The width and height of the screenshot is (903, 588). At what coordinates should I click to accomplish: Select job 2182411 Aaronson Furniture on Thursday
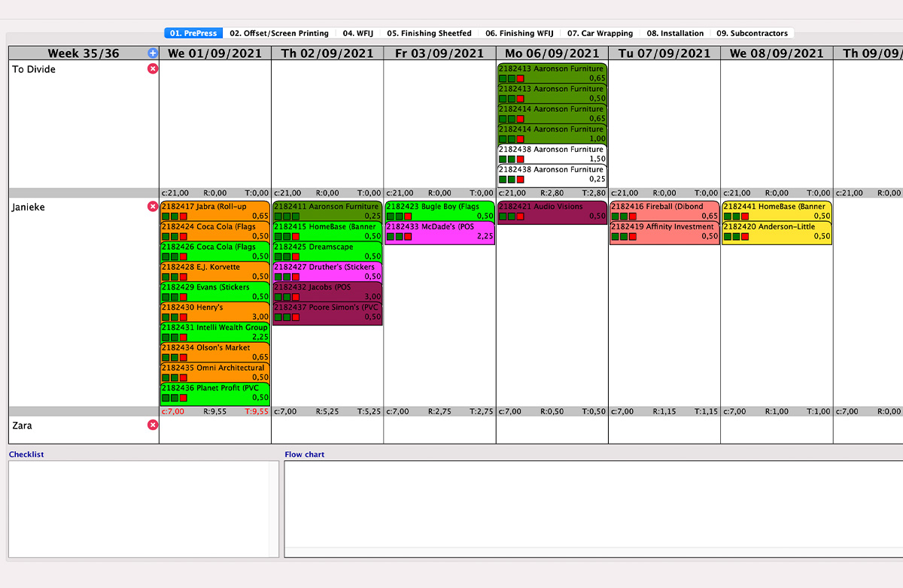[x=327, y=211]
